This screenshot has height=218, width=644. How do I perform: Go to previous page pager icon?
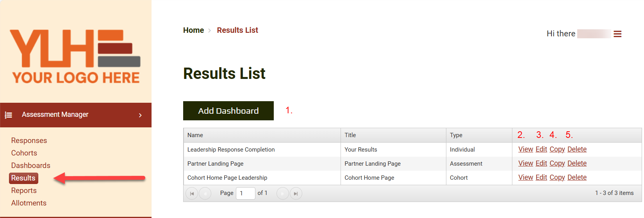coord(205,193)
